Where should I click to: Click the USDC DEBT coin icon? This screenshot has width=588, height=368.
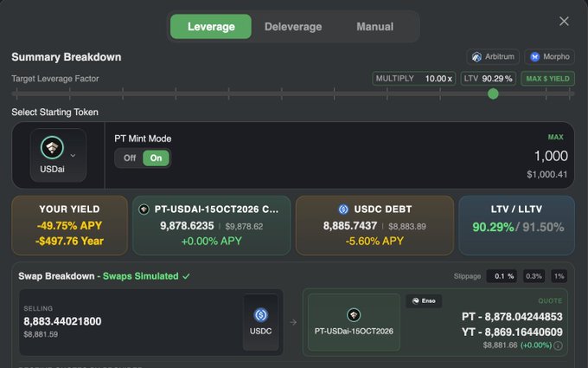[343, 210]
